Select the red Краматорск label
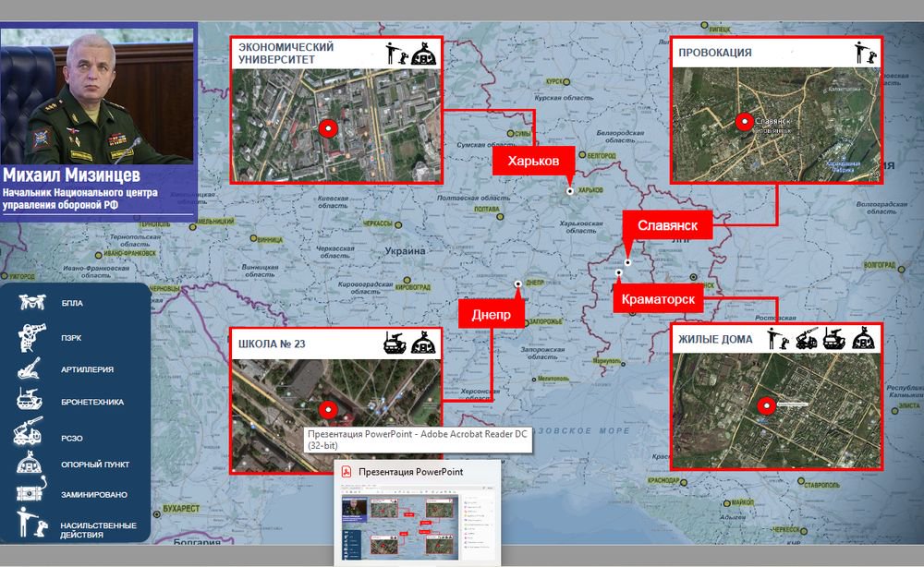Viewport: 924px width, 567px height. tap(657, 300)
